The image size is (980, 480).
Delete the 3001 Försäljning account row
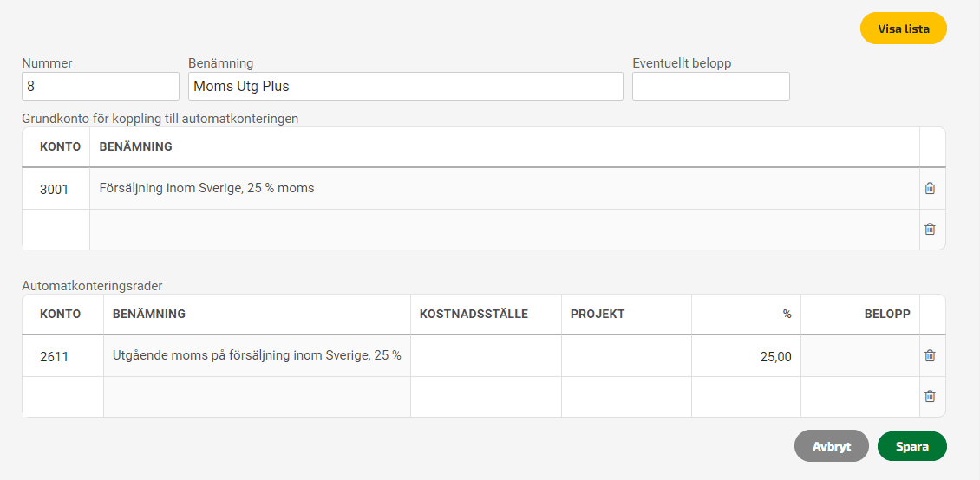(x=930, y=188)
